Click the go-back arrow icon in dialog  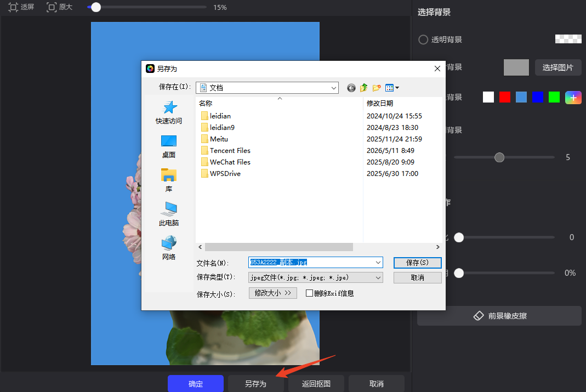(x=351, y=88)
